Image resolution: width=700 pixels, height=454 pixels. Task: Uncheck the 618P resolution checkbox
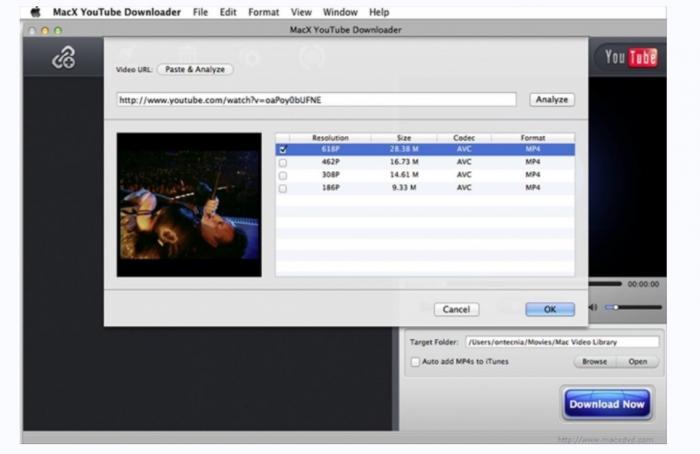point(283,150)
